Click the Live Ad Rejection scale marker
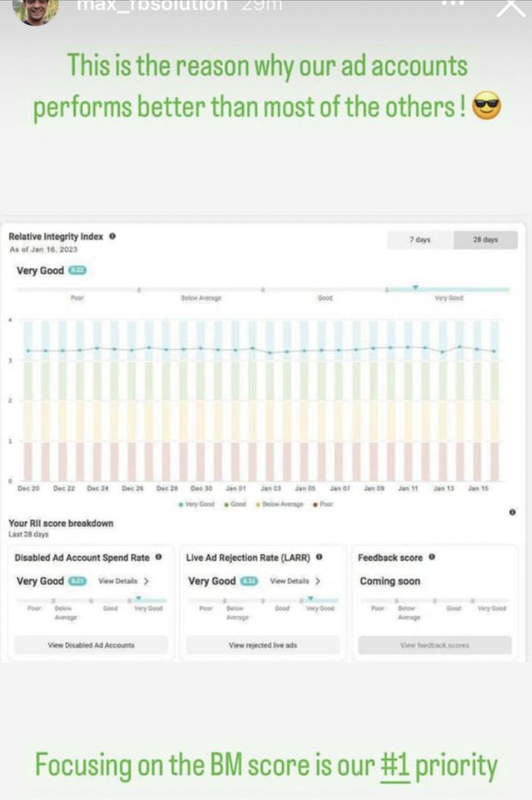This screenshot has width=532, height=800. (x=310, y=598)
